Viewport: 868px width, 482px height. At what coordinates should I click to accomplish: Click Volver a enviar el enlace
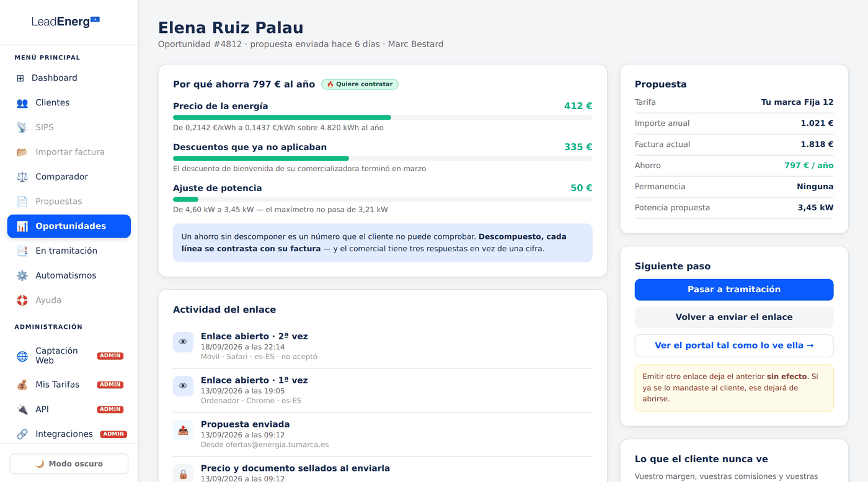(x=734, y=318)
